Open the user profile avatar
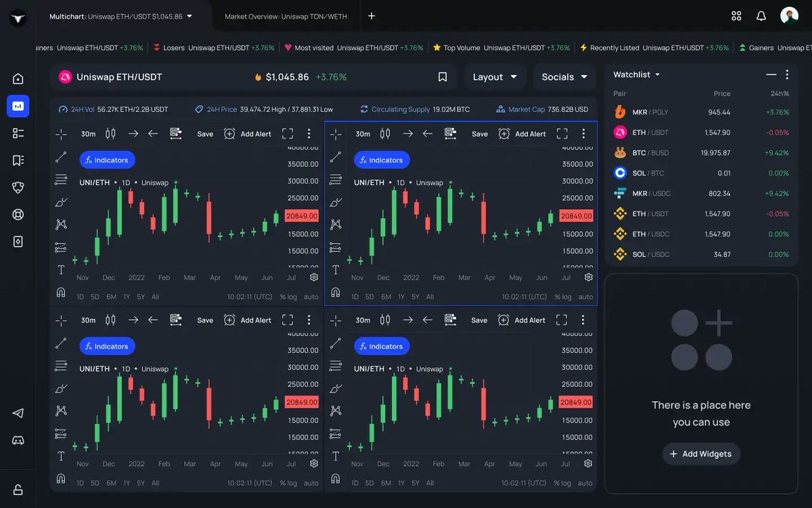Viewport: 812px width, 508px height. 789,16
